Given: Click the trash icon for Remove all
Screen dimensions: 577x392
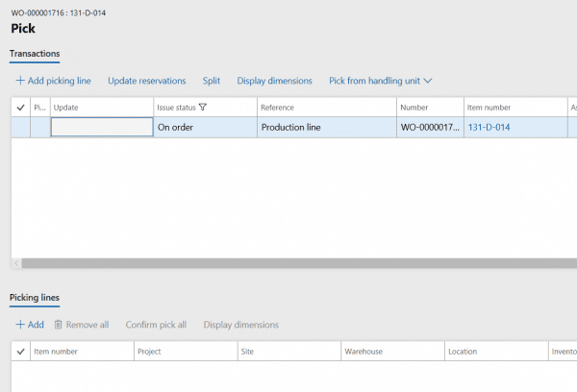Looking at the screenshot, I should [x=59, y=325].
